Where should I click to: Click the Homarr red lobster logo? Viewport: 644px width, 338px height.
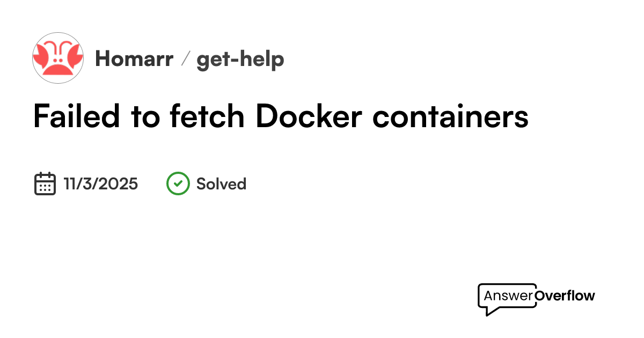58,58
